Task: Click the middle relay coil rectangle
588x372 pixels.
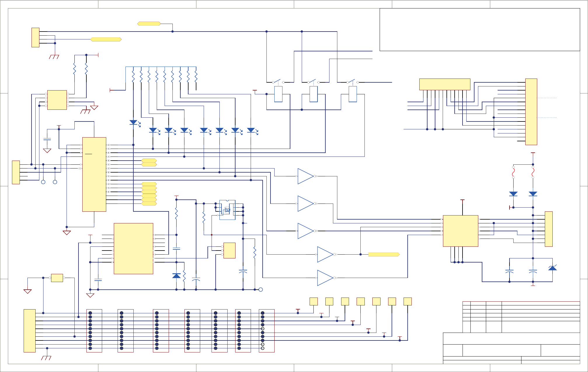Action: tap(313, 94)
